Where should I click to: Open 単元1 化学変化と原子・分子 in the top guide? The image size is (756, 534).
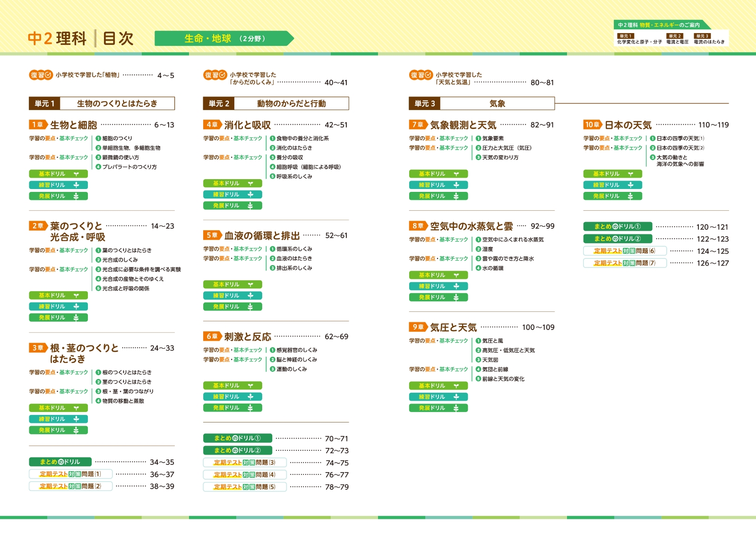point(639,39)
